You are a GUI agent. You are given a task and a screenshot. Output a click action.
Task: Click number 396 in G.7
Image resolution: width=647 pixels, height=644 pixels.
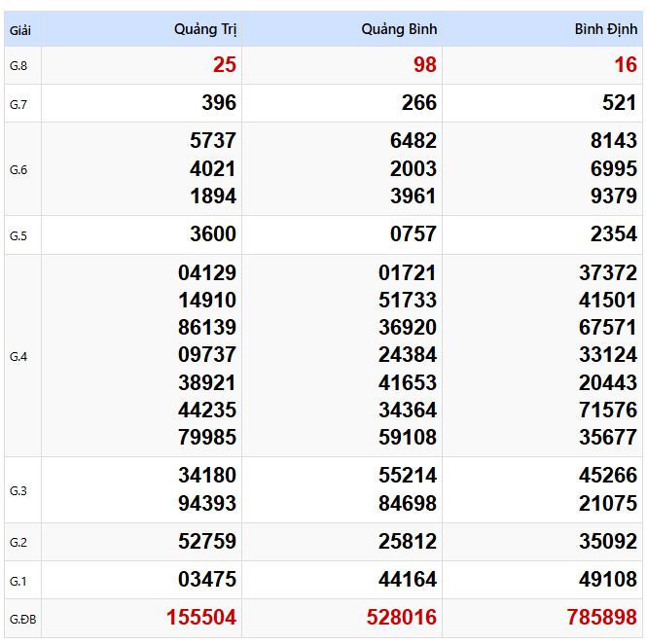tap(219, 102)
